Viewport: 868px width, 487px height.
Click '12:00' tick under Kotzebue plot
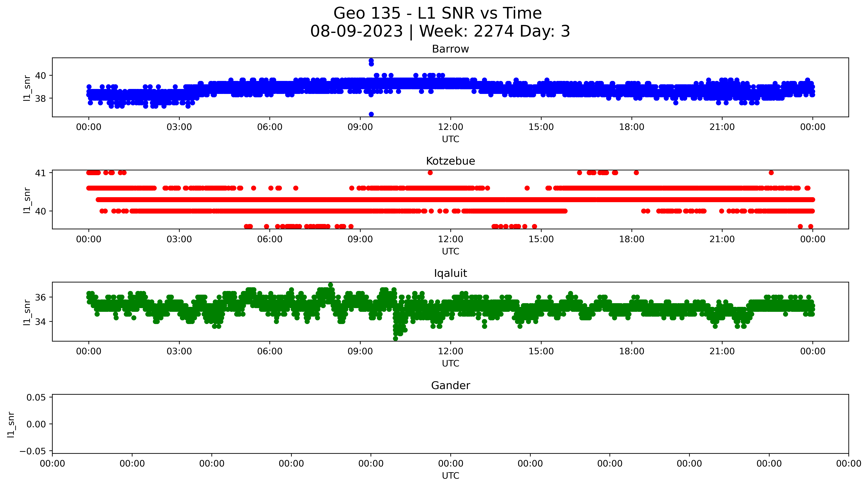click(451, 240)
